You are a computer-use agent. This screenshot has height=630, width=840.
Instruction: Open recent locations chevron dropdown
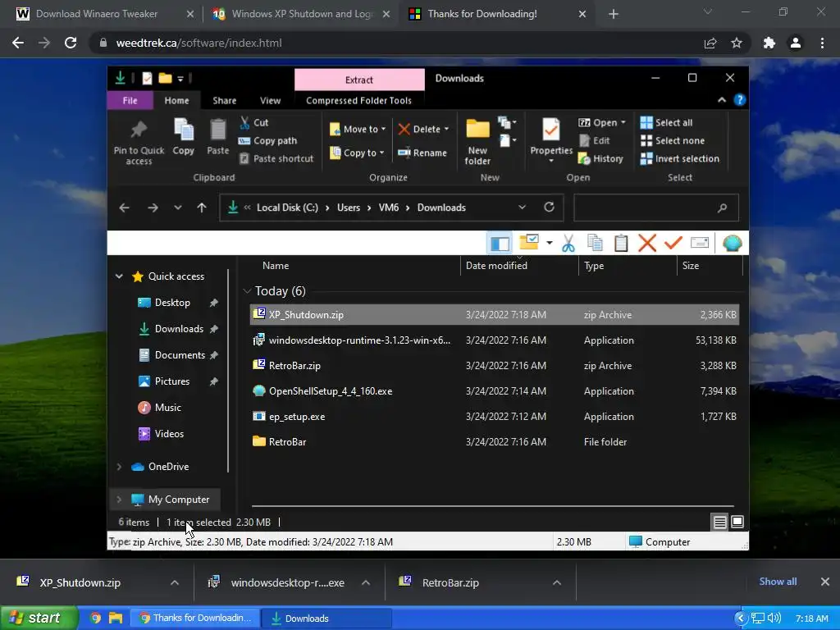178,208
